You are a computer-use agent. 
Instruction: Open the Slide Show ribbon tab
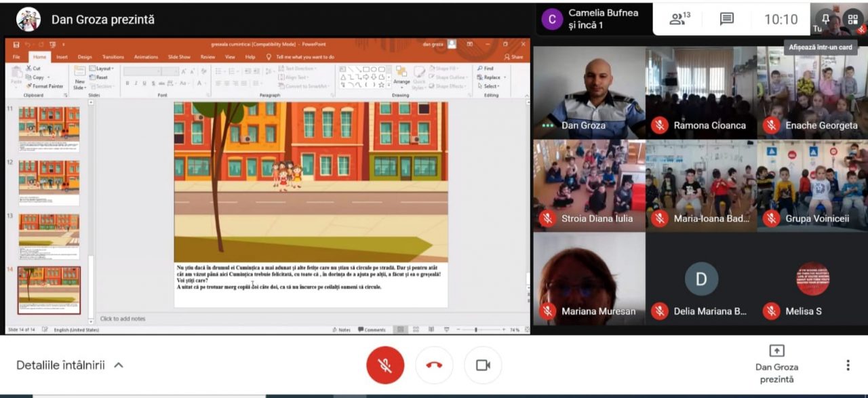(179, 57)
